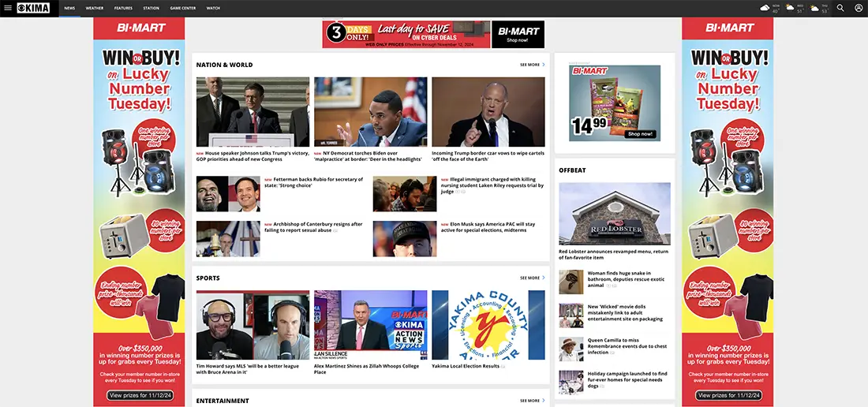Click the NY Democrat Torres photo

[371, 112]
